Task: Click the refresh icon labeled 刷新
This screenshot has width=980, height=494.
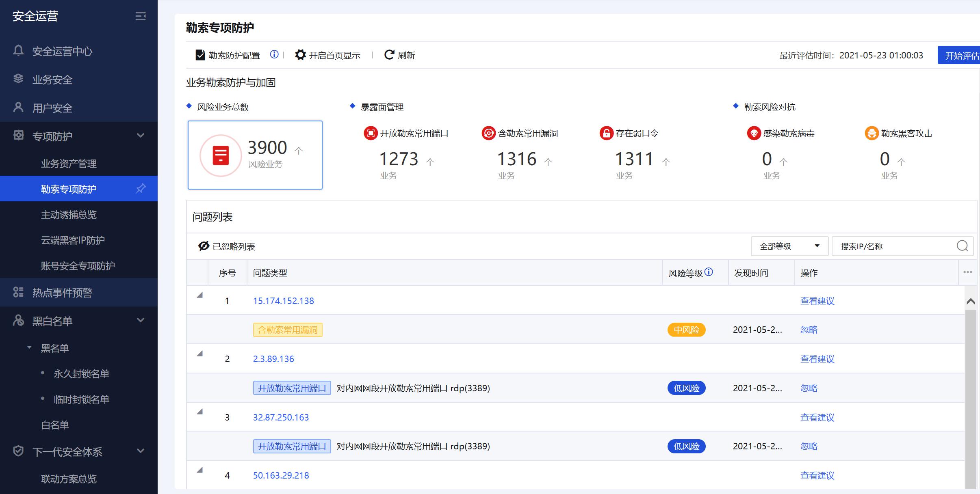Action: (389, 55)
